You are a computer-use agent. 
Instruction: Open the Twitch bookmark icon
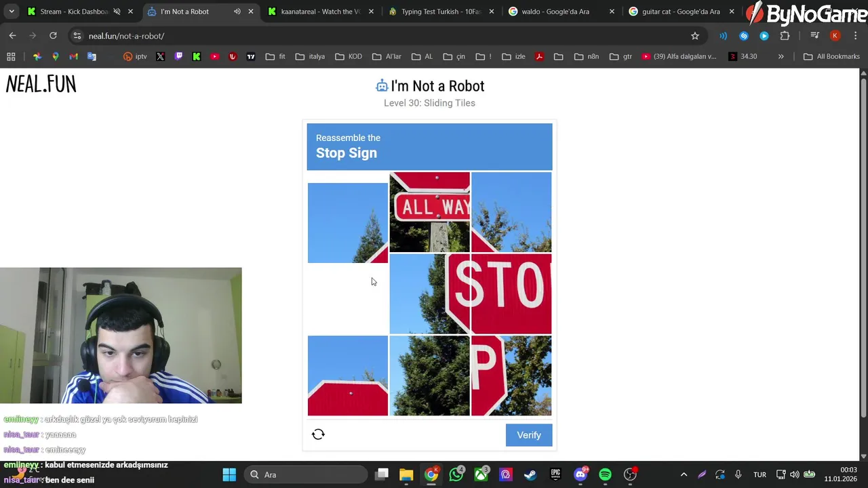tap(178, 56)
